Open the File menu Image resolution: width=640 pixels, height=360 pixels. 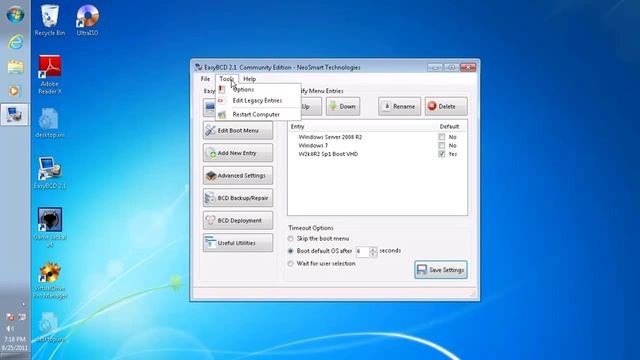(x=205, y=79)
